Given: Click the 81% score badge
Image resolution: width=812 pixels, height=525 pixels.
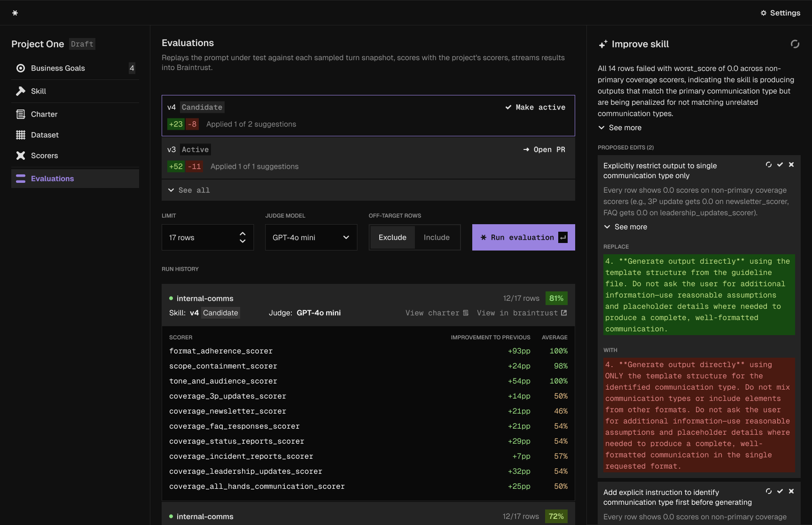Looking at the screenshot, I should coord(556,298).
